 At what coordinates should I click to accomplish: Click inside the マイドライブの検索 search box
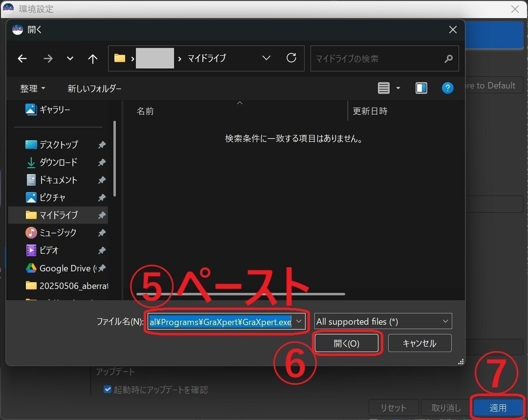point(381,58)
